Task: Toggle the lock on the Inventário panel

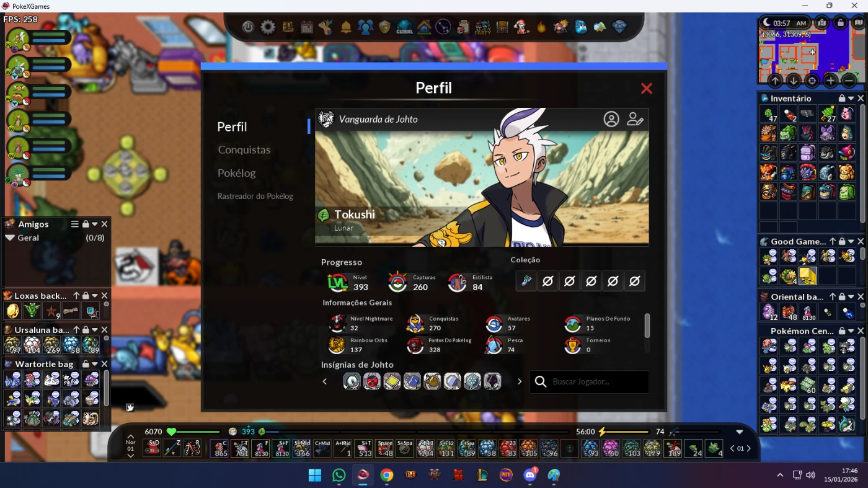Action: 842,99
